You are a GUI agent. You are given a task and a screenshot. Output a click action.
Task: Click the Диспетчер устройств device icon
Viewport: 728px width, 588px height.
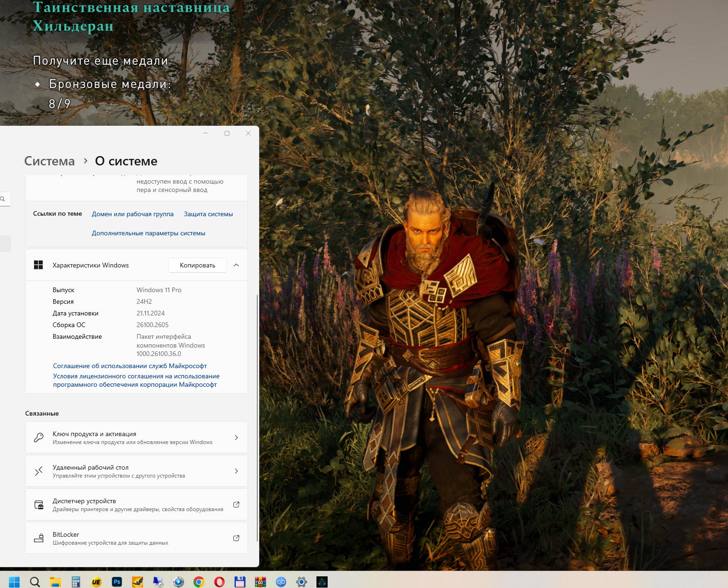tap(39, 505)
